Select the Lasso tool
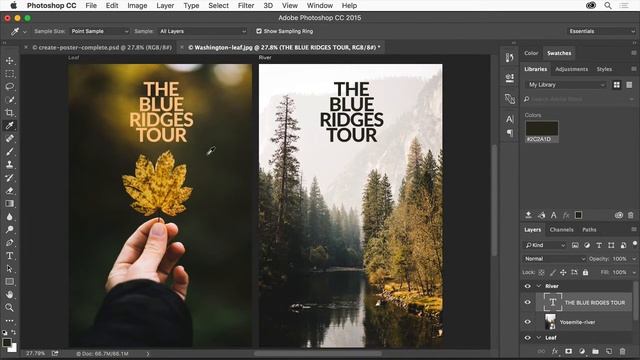Screen dimensions: 640x360 pyautogui.click(x=9, y=87)
